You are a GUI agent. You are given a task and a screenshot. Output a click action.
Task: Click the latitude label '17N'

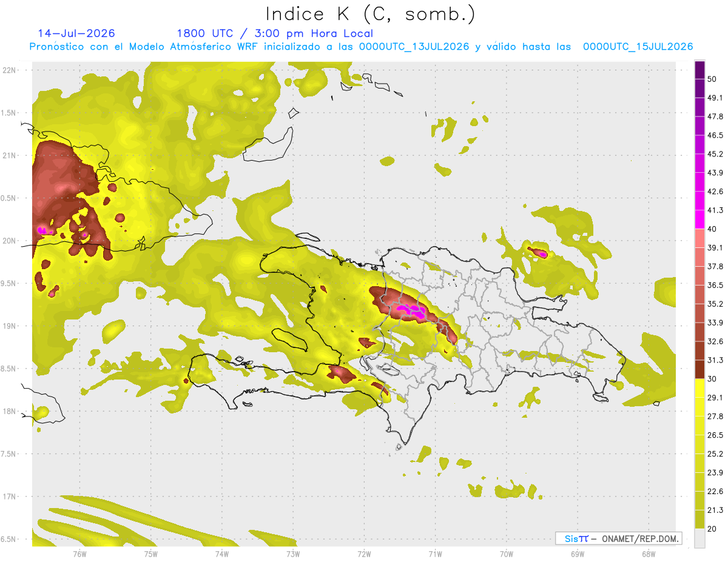click(10, 497)
